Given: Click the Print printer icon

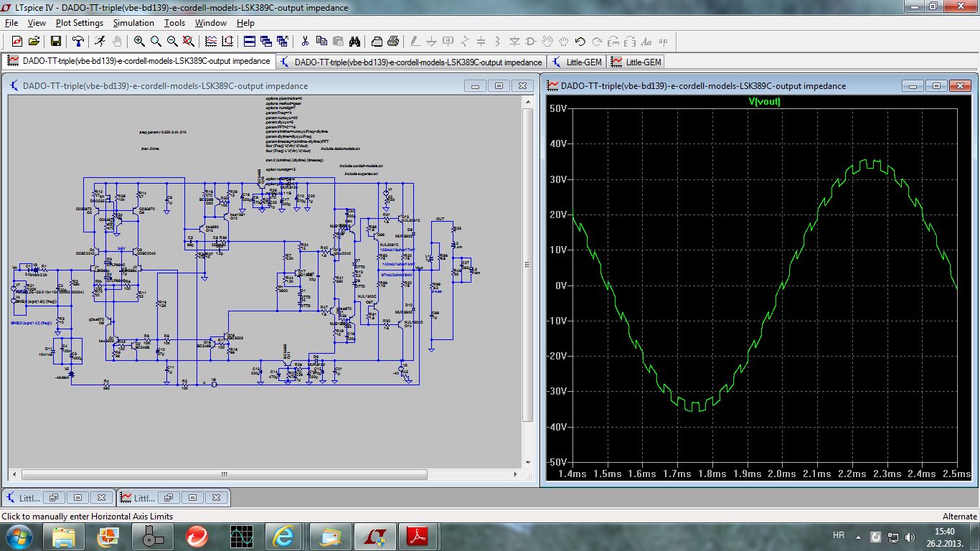Looking at the screenshot, I should [378, 41].
